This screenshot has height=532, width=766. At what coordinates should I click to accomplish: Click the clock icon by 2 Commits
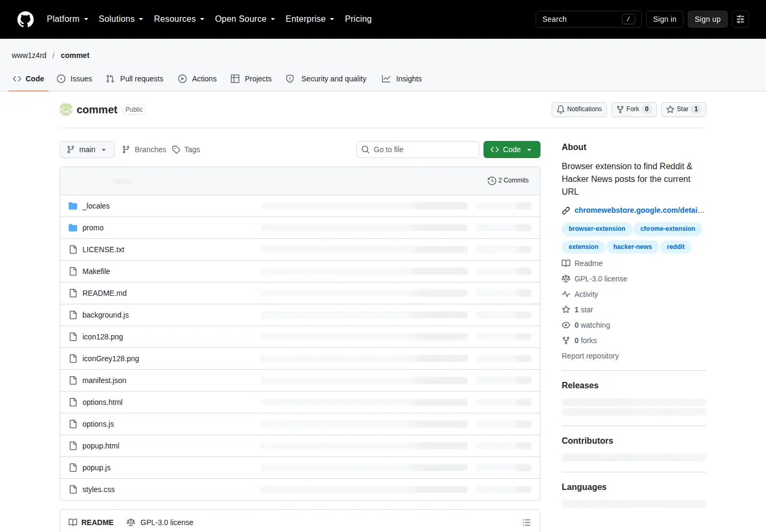click(492, 181)
